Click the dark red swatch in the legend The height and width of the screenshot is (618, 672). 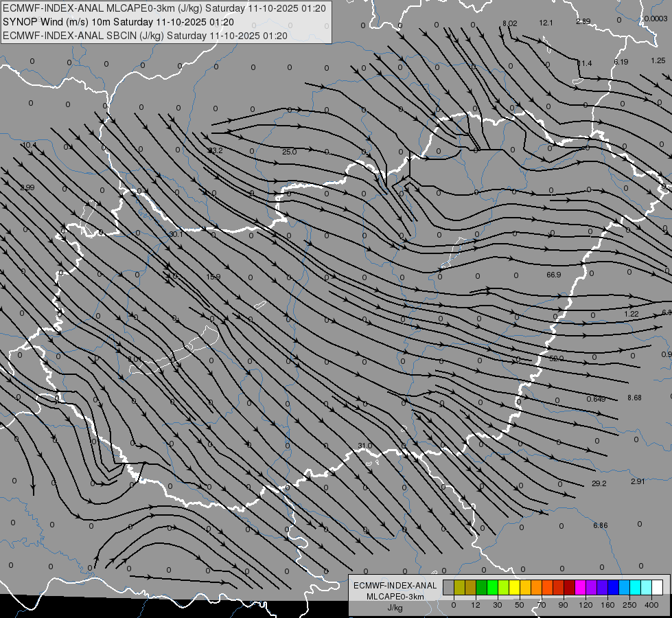click(569, 587)
